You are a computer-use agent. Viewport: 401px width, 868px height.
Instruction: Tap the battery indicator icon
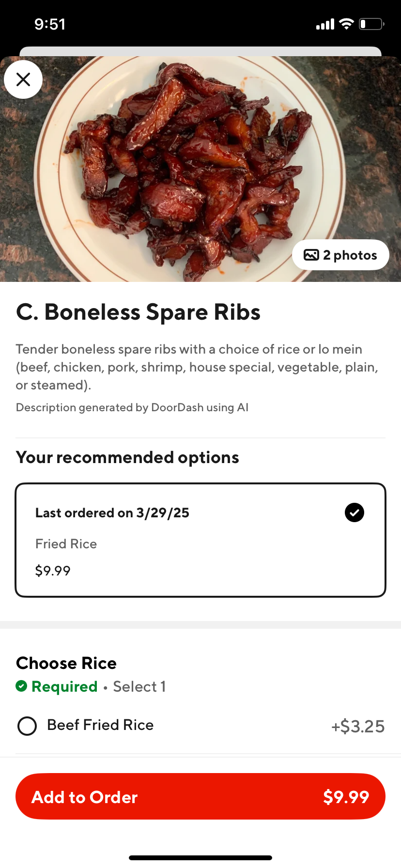point(371,24)
